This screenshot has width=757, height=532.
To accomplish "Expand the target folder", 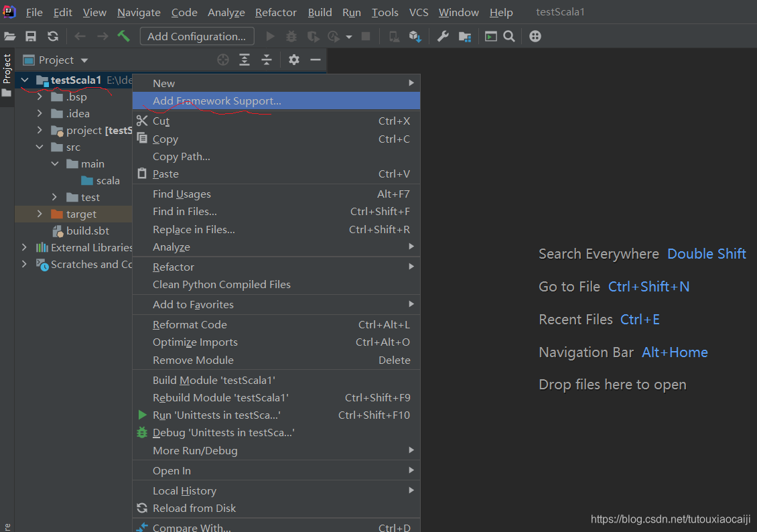I will coord(40,214).
